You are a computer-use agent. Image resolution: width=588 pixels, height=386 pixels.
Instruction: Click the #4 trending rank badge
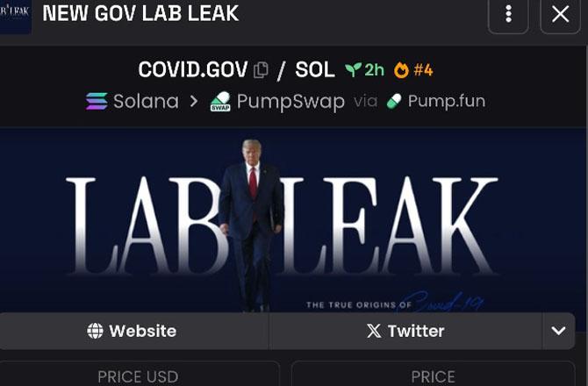pyautogui.click(x=423, y=70)
